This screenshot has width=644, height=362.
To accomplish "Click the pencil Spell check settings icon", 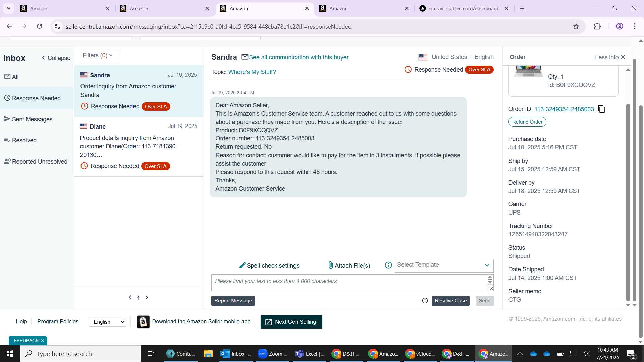I will pos(243,265).
